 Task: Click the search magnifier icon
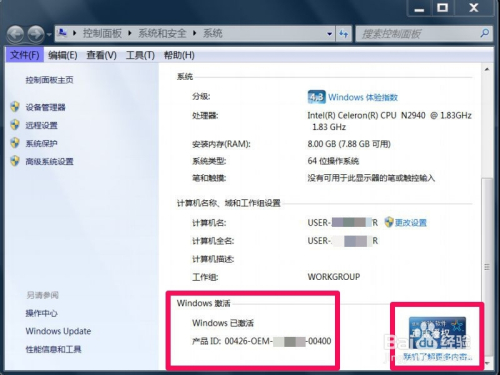[x=485, y=33]
